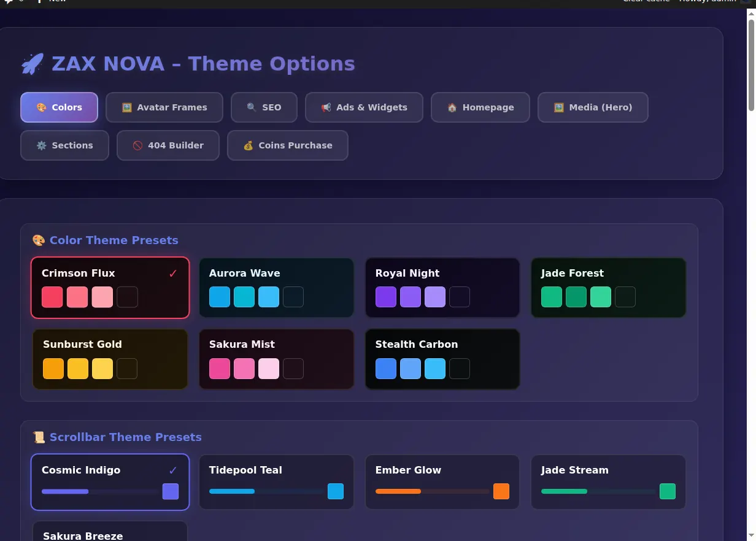This screenshot has width=756, height=541.
Task: Pick the Ember Glow scrollbar preset
Action: point(442,482)
